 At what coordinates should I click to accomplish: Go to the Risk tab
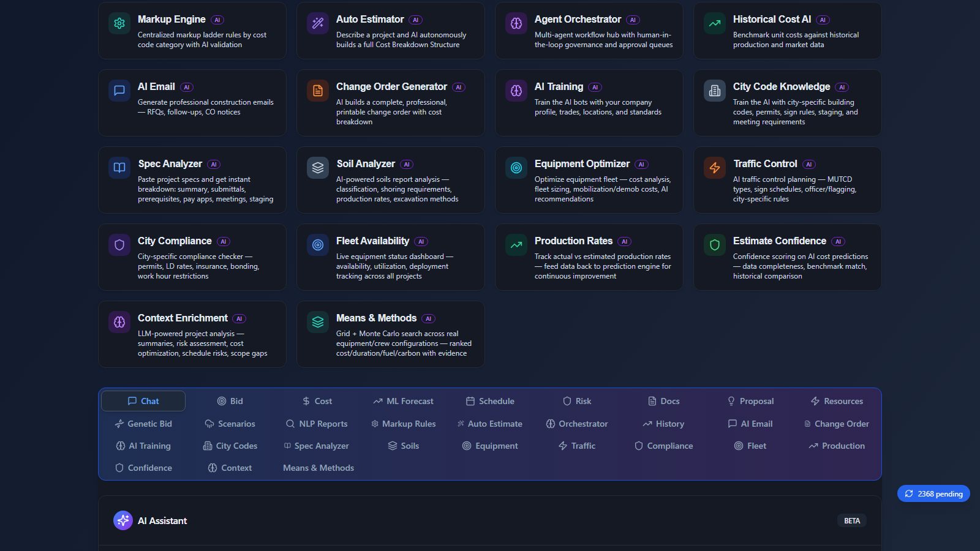coord(577,401)
